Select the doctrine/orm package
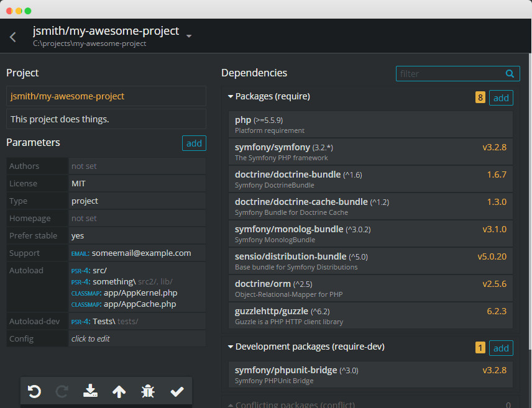Image resolution: width=532 pixels, height=408 pixels. point(370,288)
